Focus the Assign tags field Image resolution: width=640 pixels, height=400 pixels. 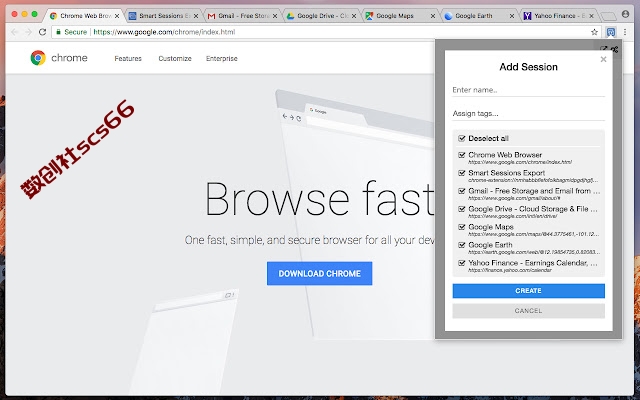pyautogui.click(x=529, y=114)
